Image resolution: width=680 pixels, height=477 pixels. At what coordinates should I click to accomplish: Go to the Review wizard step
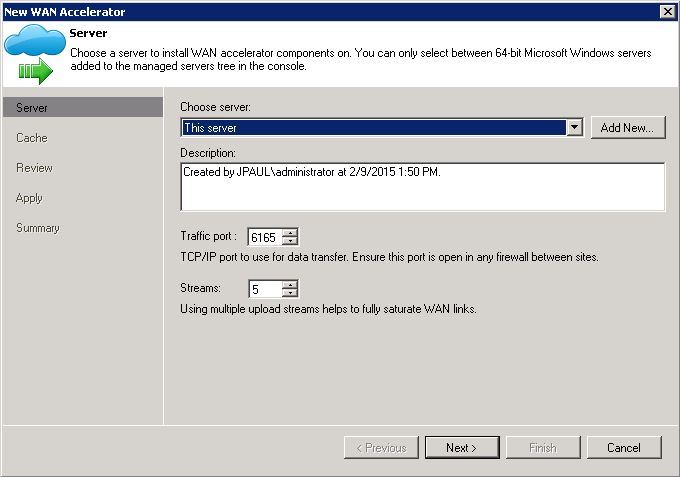(34, 168)
